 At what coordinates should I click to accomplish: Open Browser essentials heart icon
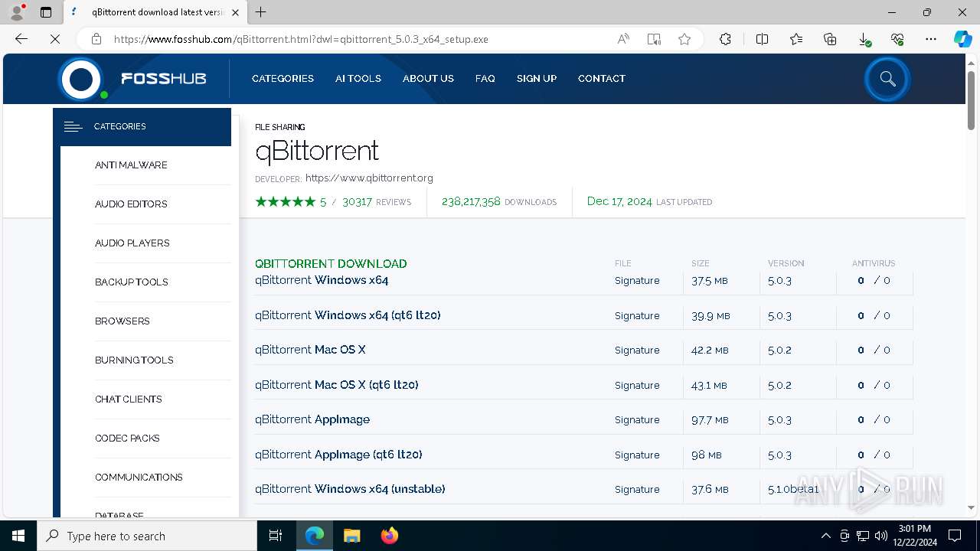tap(897, 39)
